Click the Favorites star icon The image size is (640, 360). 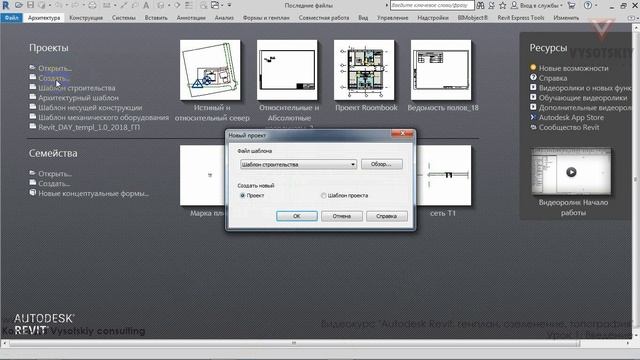pyautogui.click(x=502, y=5)
